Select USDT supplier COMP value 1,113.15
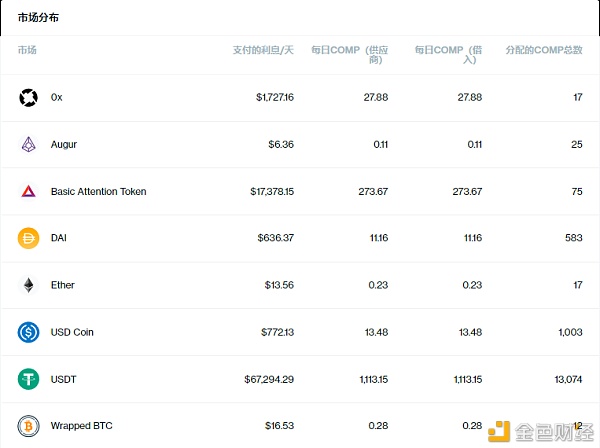The image size is (600, 448). click(x=374, y=379)
